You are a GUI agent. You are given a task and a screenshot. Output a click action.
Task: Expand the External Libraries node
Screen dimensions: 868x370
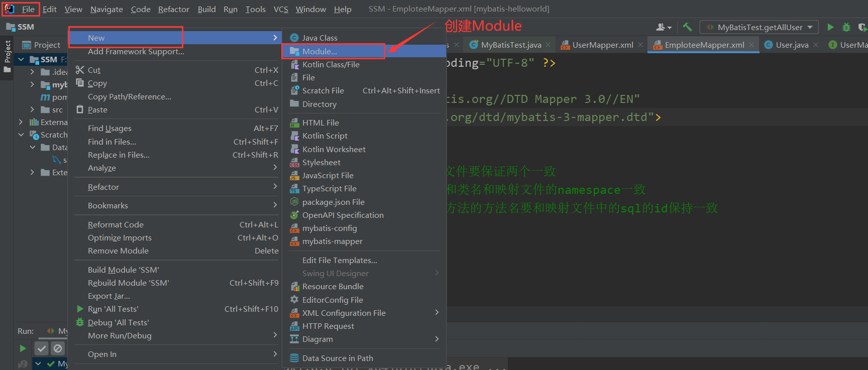click(21, 122)
